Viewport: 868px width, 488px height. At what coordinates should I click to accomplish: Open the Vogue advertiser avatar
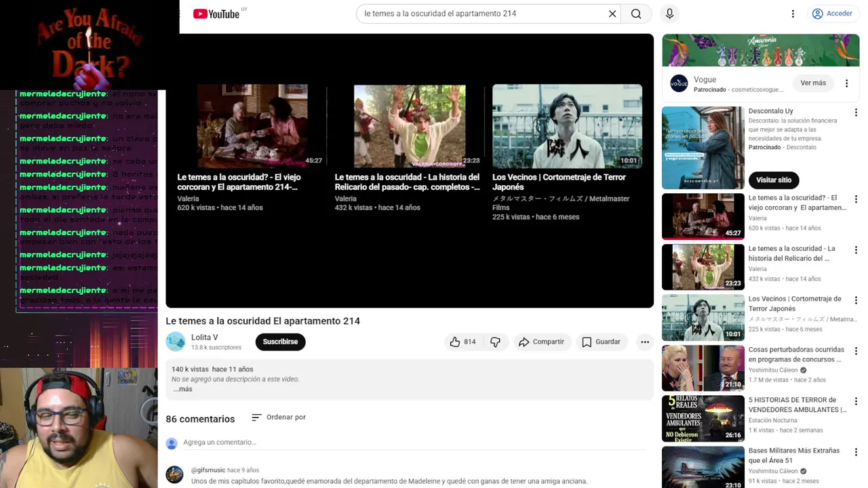pyautogui.click(x=679, y=83)
